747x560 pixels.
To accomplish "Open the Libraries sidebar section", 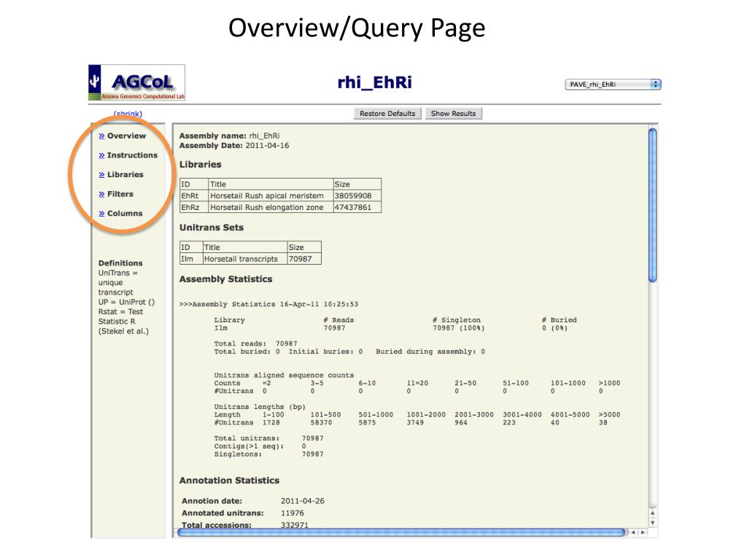I will pyautogui.click(x=125, y=175).
